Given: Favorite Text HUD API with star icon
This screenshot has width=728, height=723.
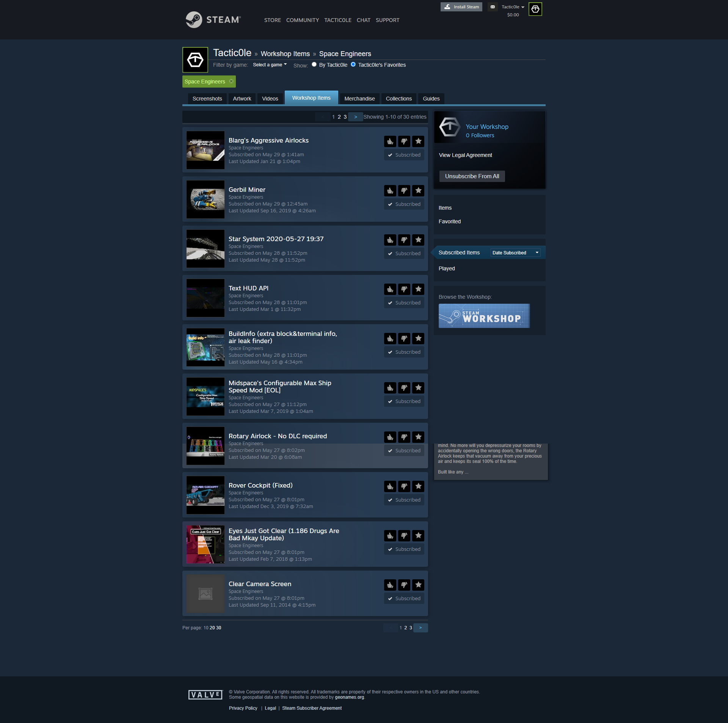Looking at the screenshot, I should [x=418, y=289].
